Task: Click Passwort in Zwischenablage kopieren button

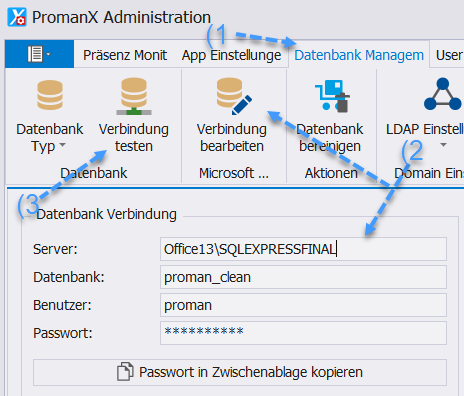Action: coord(240,372)
